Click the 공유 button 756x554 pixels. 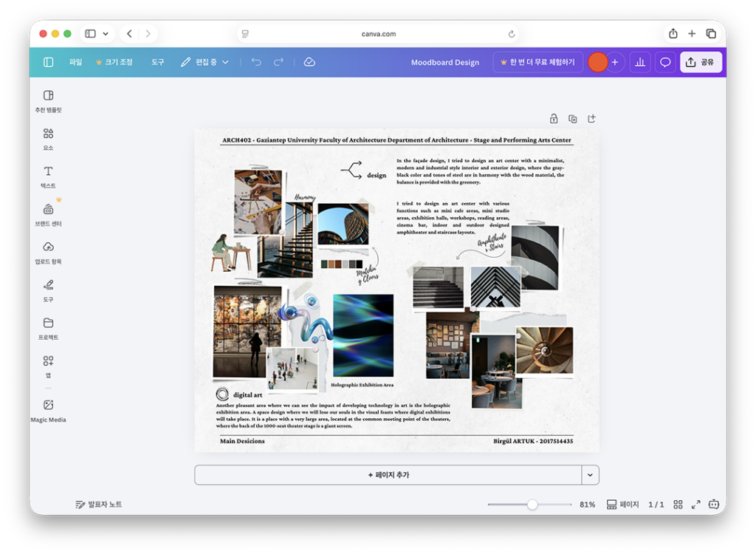pos(700,62)
